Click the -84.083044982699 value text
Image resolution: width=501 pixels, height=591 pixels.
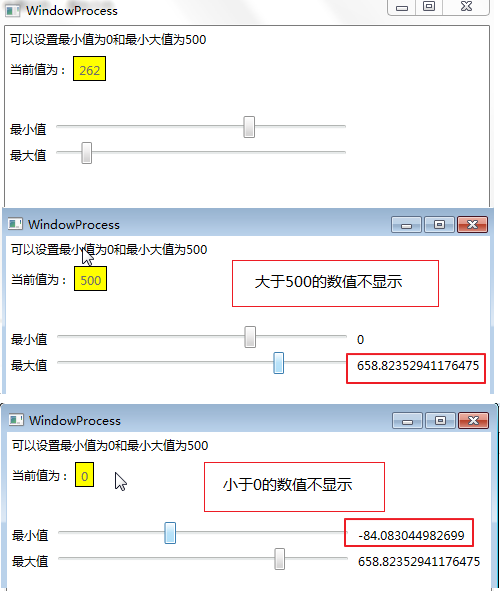point(411,536)
